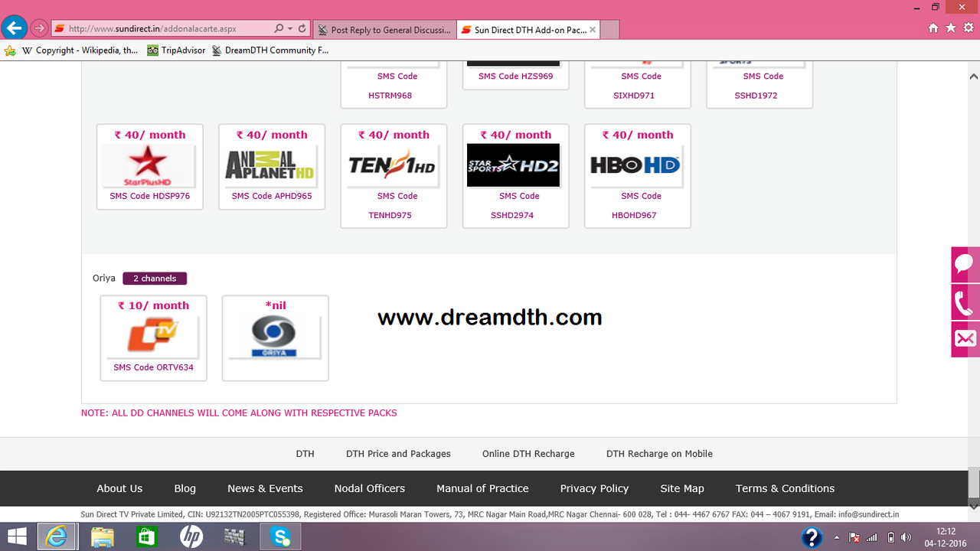Open Terms & Conditions in footer menu
980x551 pixels.
(x=785, y=488)
